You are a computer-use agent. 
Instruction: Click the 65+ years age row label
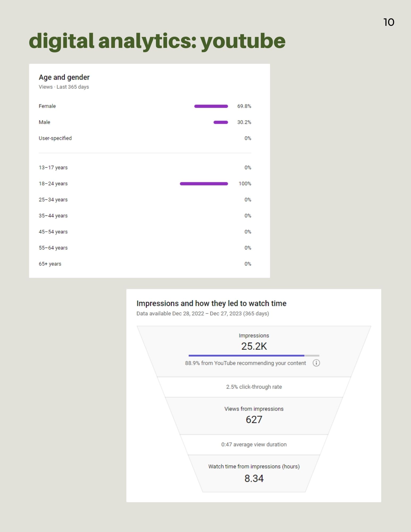(x=50, y=264)
